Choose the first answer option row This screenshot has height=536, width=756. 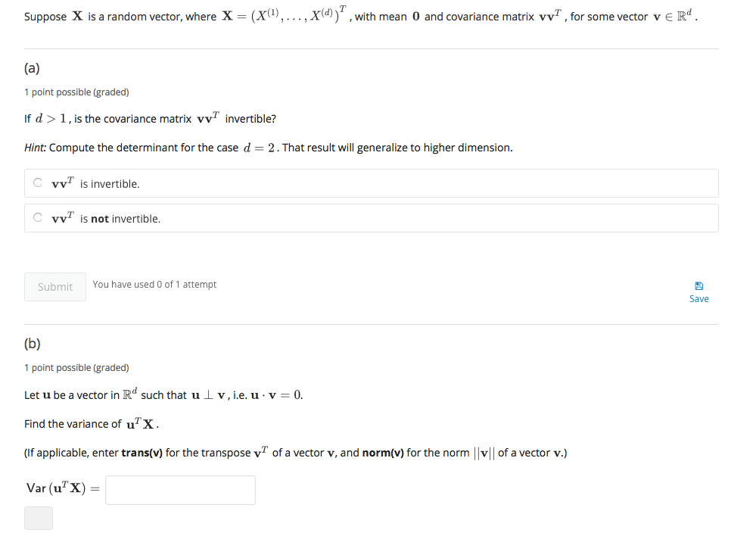[372, 182]
